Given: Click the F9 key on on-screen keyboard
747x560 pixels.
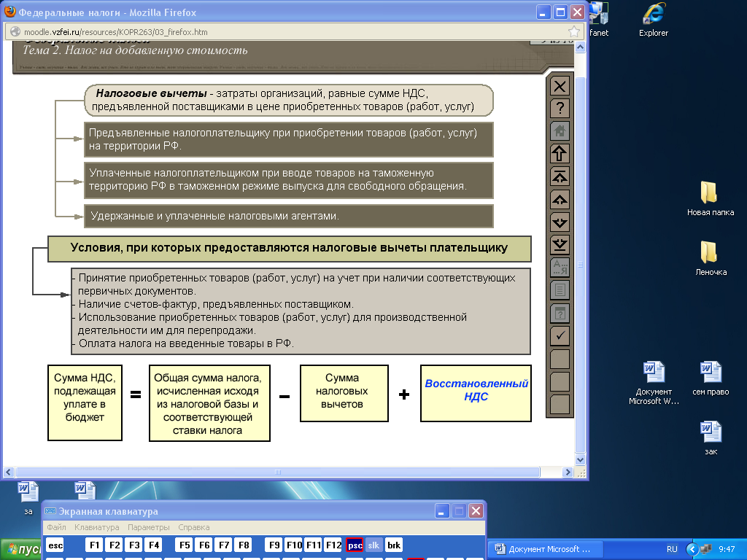Looking at the screenshot, I should coord(274,545).
